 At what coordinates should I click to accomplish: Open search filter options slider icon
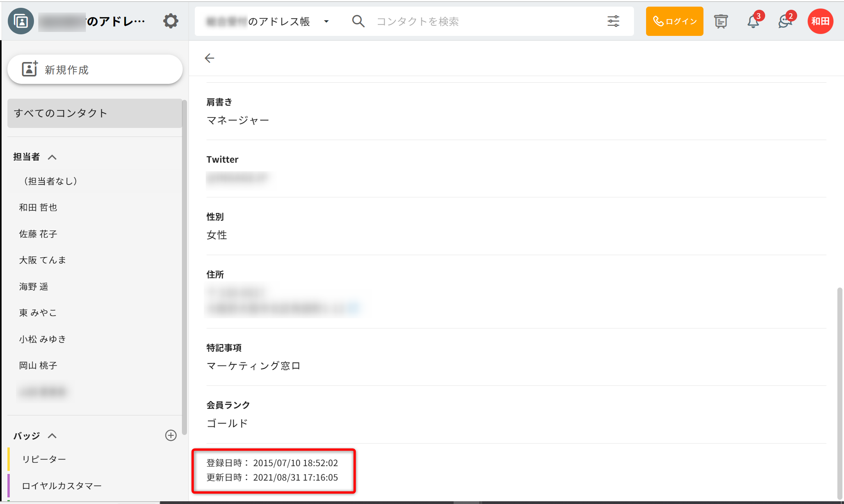pyautogui.click(x=613, y=21)
